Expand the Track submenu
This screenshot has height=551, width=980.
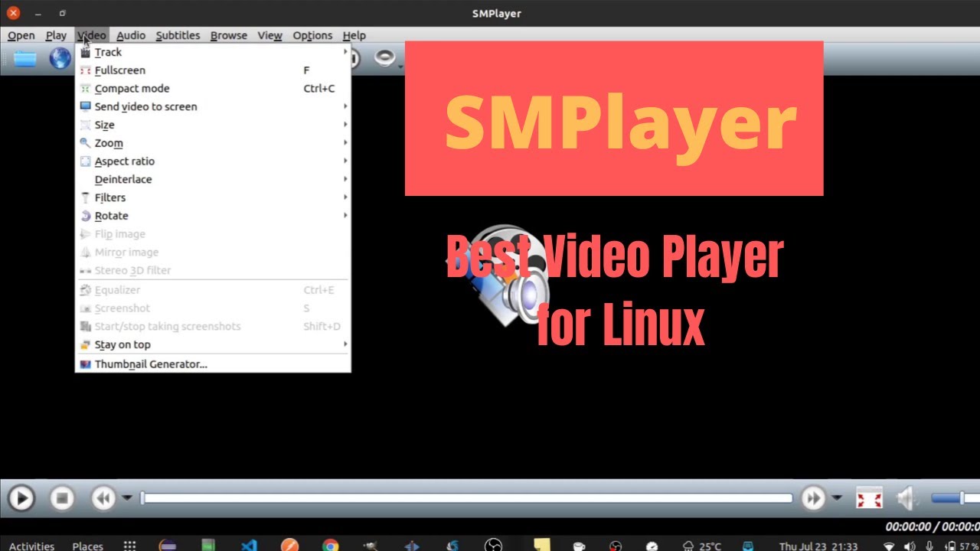213,52
